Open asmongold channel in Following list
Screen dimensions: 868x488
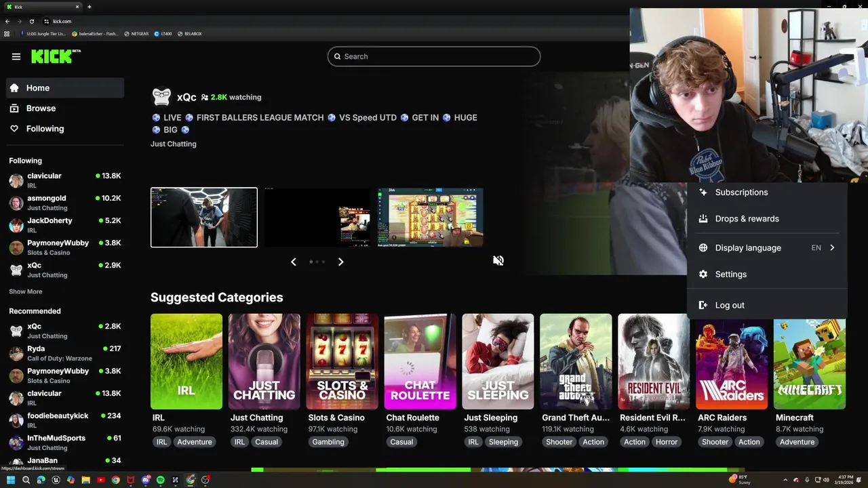point(65,203)
